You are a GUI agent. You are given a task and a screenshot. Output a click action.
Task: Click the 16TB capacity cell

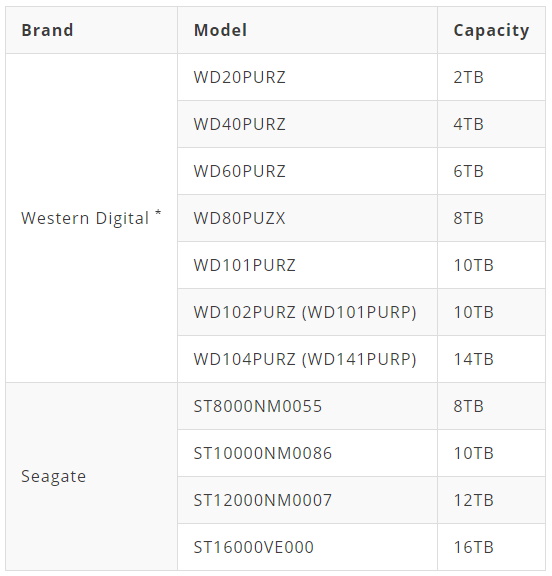[491, 547]
